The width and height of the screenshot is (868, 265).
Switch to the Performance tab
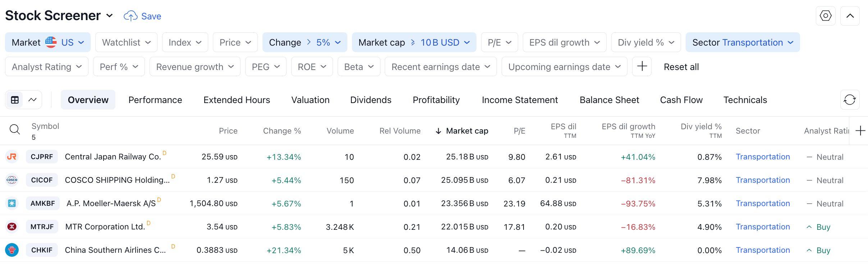[155, 100]
